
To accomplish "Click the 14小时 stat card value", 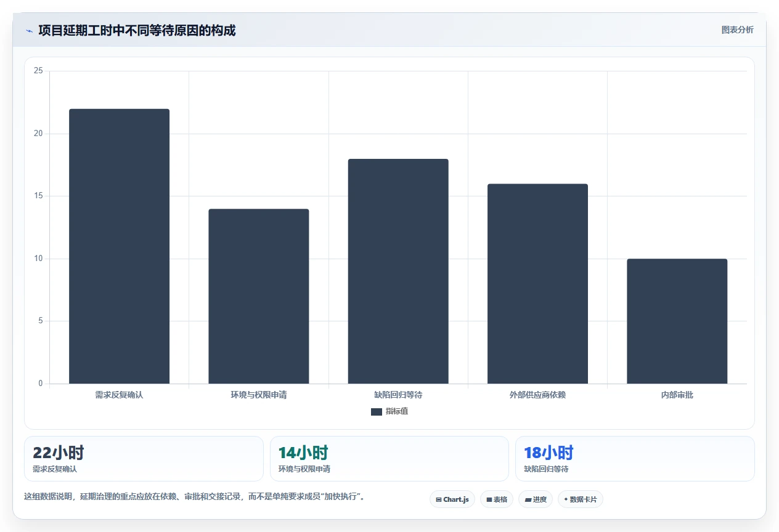I will pyautogui.click(x=303, y=453).
